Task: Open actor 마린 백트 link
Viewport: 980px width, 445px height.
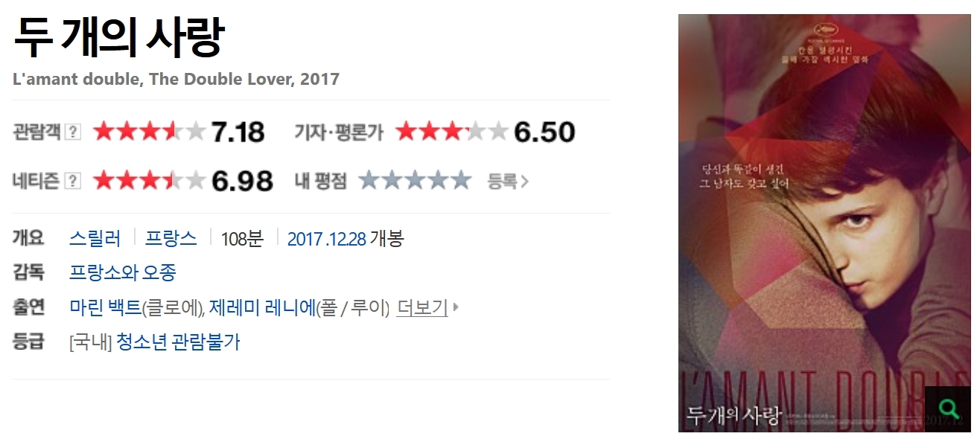Action: [x=104, y=307]
